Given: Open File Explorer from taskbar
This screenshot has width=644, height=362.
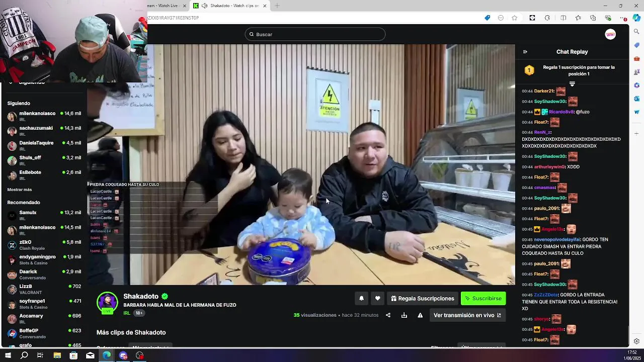Looking at the screenshot, I should [57, 355].
